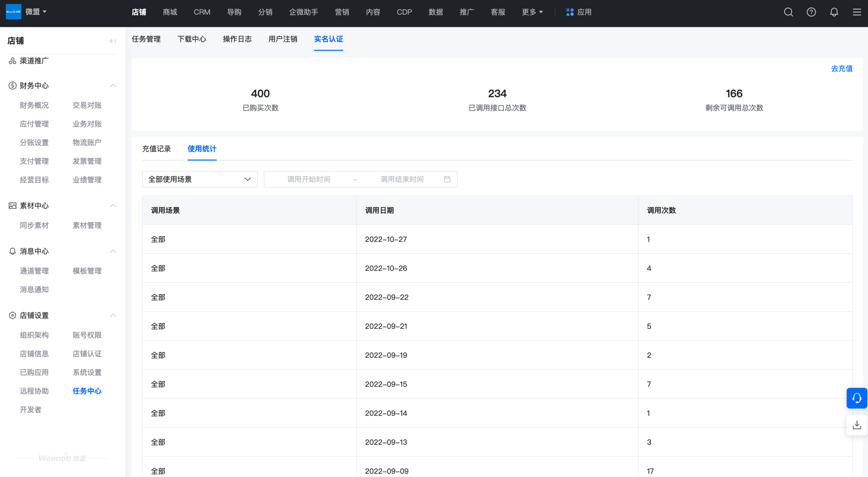Screen dimensions: 868x477
Task: Open the hamburger menu icon at top right
Action: [857, 12]
